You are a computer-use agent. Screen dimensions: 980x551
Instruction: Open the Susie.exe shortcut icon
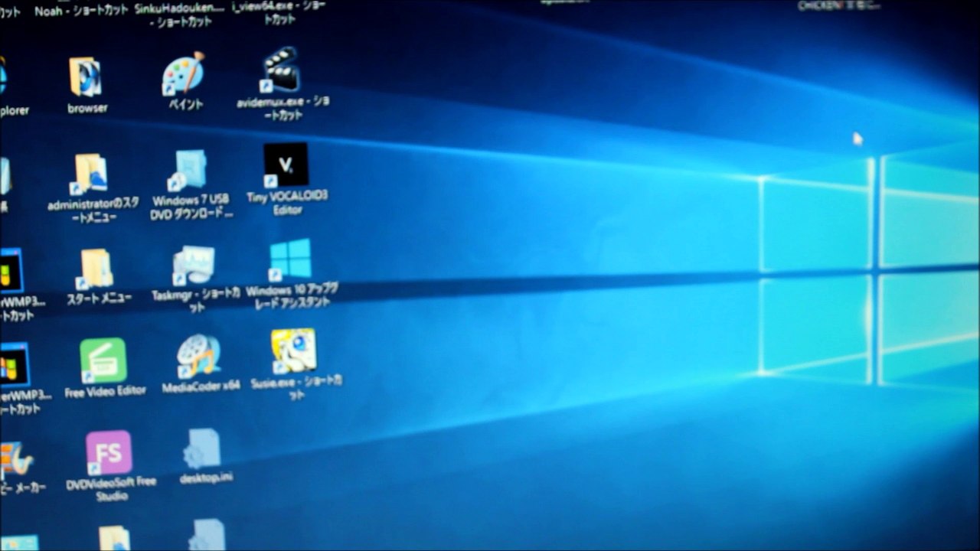click(294, 351)
